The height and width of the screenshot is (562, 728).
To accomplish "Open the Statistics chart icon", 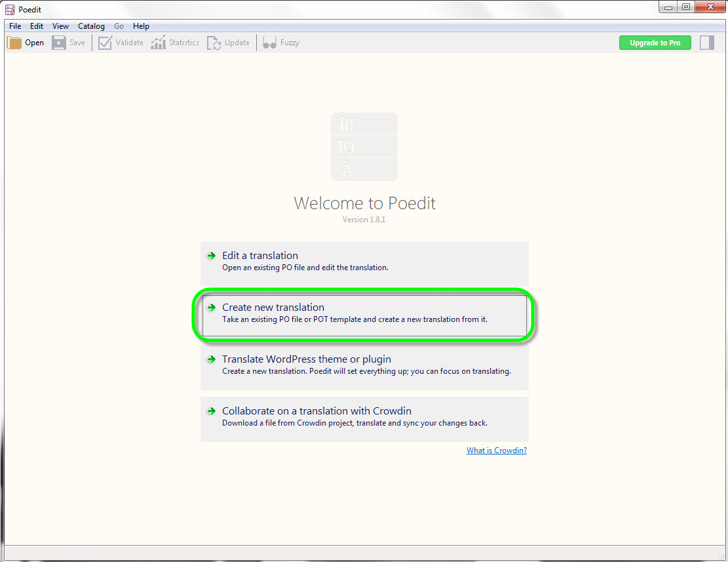I will [x=158, y=43].
